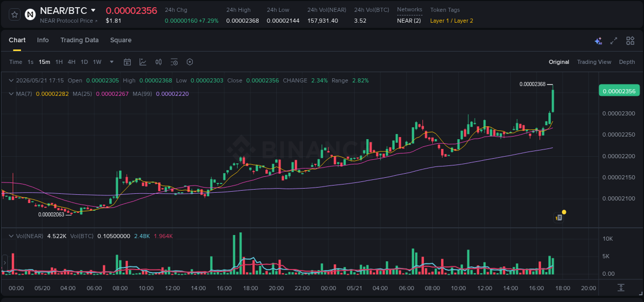644x302 pixels.
Task: Open the Trading Data tab
Action: pos(79,40)
